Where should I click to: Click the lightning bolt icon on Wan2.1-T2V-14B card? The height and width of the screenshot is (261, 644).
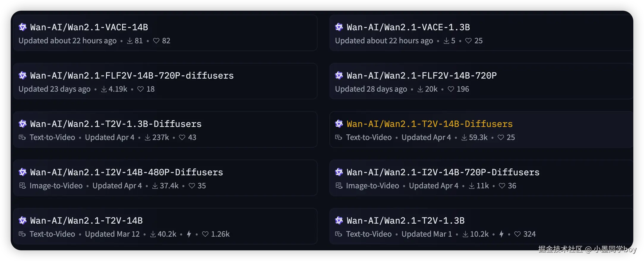[189, 234]
